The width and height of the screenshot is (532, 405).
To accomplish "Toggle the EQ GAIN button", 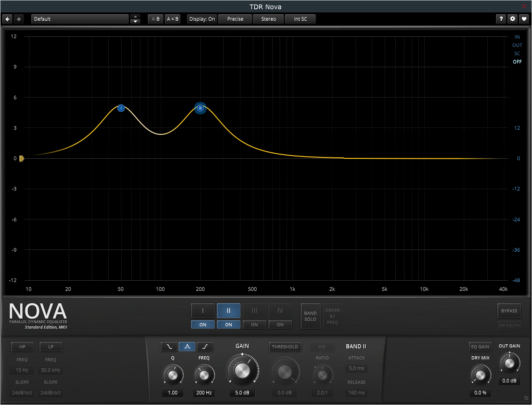I will click(x=480, y=347).
